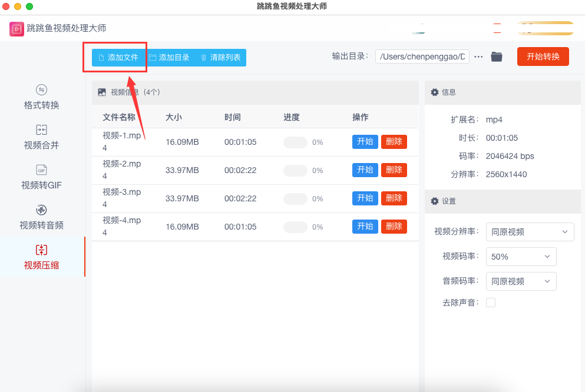Click the 操作 column header
The image size is (585, 392).
pos(361,117)
